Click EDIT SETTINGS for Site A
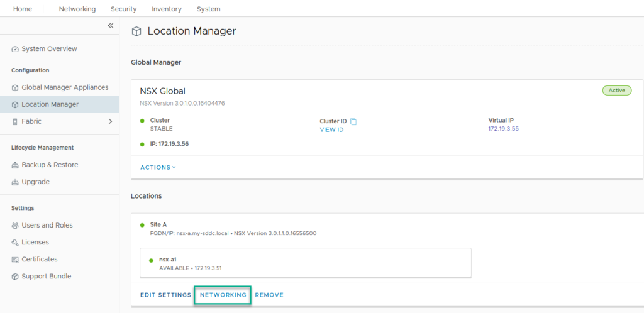 click(165, 295)
